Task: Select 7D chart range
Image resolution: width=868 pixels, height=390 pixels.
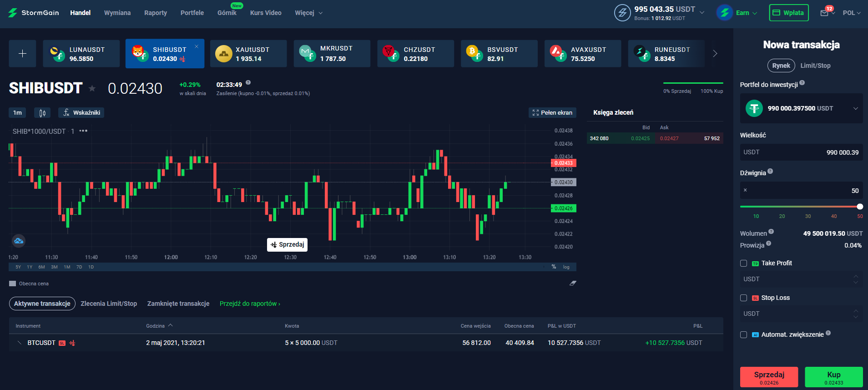Action: (x=79, y=267)
